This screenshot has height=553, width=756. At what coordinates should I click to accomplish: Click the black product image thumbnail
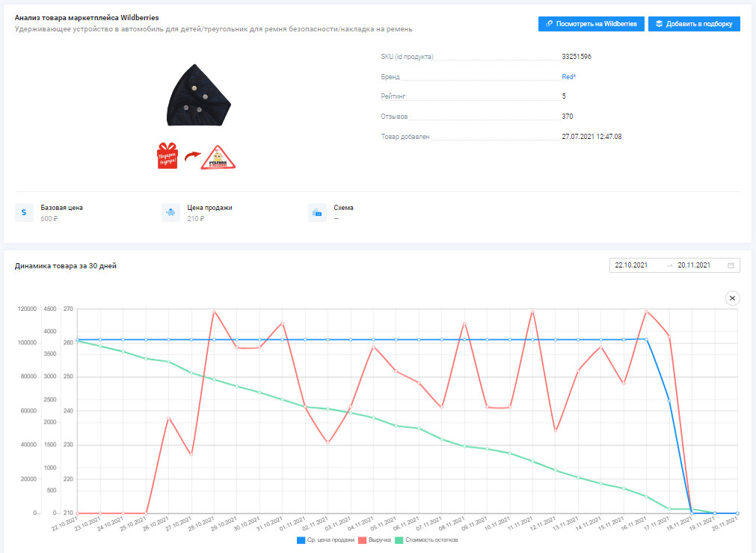(198, 96)
